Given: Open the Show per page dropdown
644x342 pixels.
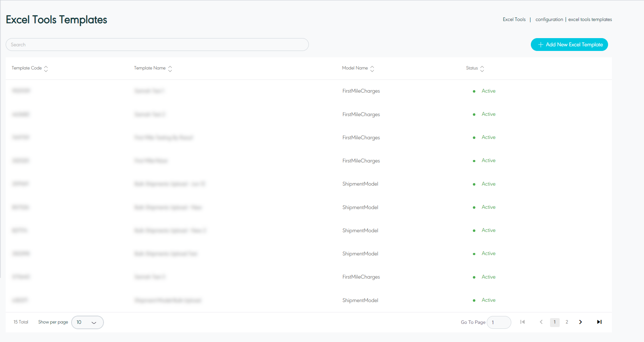Looking at the screenshot, I should coord(87,322).
